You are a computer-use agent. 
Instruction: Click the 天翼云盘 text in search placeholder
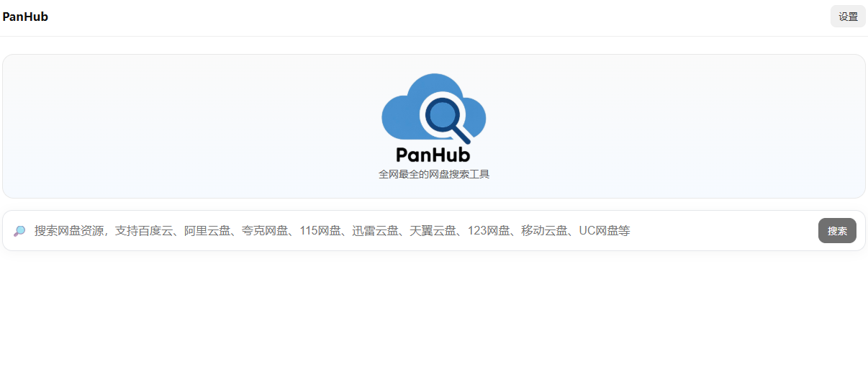[x=433, y=231]
